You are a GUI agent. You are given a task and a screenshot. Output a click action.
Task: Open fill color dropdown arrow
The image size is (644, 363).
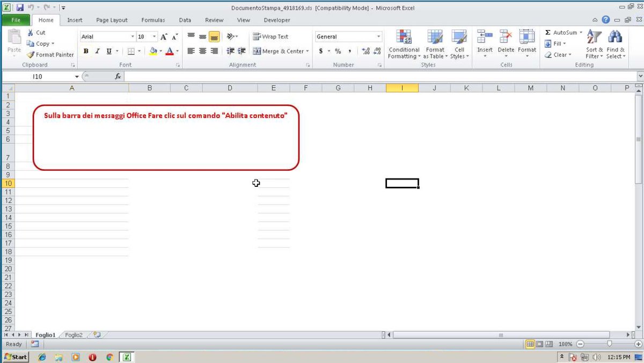pos(160,52)
